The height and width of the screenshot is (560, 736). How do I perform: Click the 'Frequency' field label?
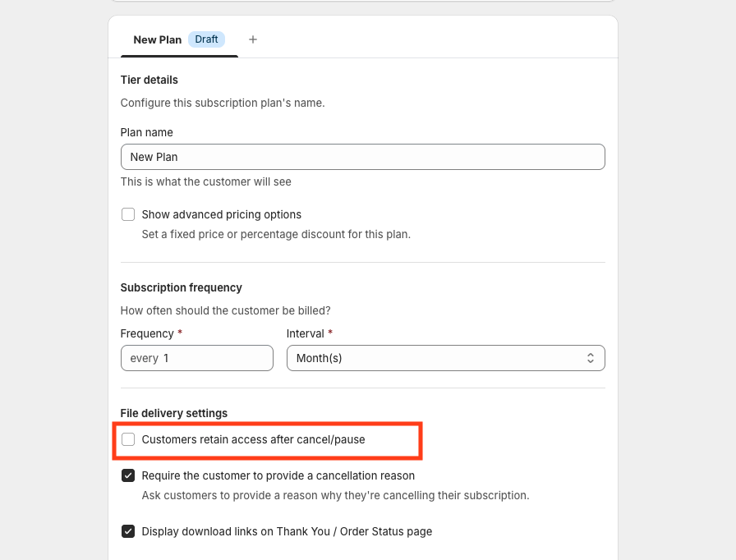(x=147, y=333)
